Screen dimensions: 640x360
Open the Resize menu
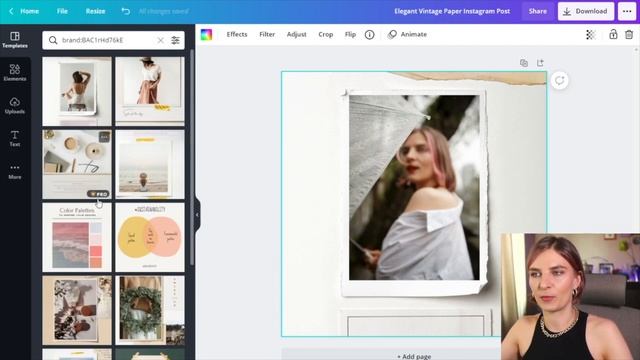pyautogui.click(x=96, y=11)
